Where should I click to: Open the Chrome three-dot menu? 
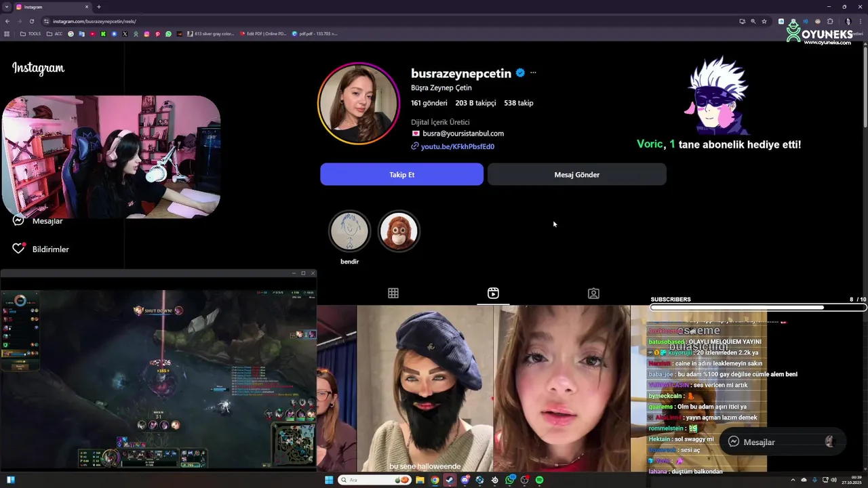click(x=860, y=21)
